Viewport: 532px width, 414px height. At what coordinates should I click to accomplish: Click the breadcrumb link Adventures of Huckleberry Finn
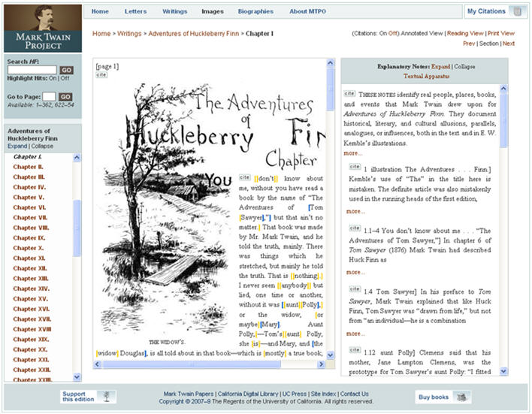click(193, 33)
